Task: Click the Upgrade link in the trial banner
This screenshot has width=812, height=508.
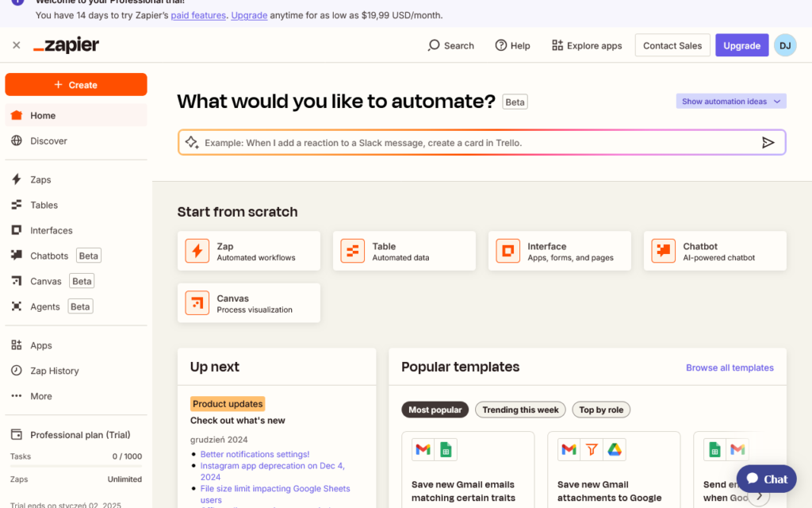Action: tap(249, 15)
